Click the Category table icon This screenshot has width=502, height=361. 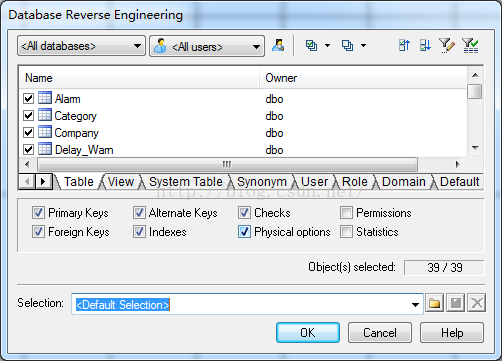[45, 115]
